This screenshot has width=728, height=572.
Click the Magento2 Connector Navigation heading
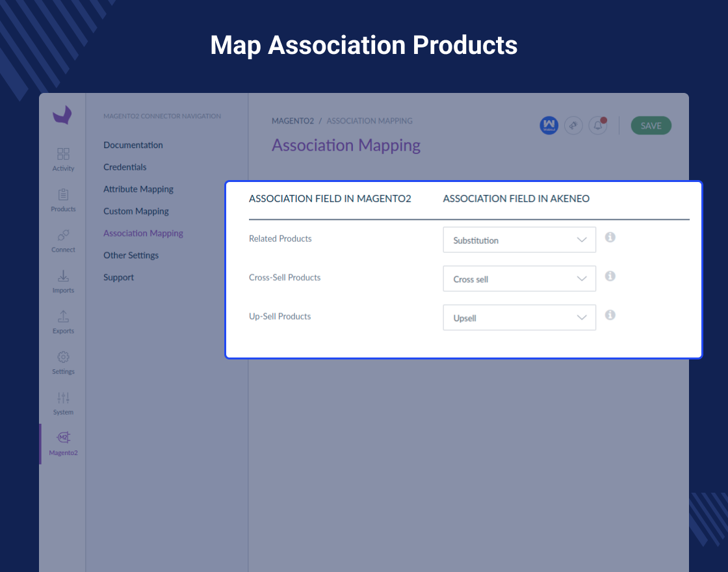click(x=162, y=116)
